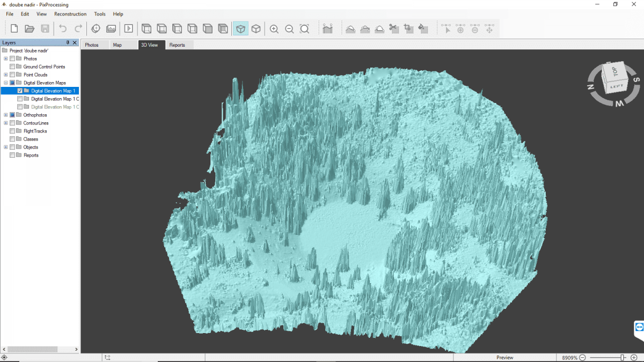
Task: Click the minus stepper beside zoom percentage
Action: click(x=583, y=357)
